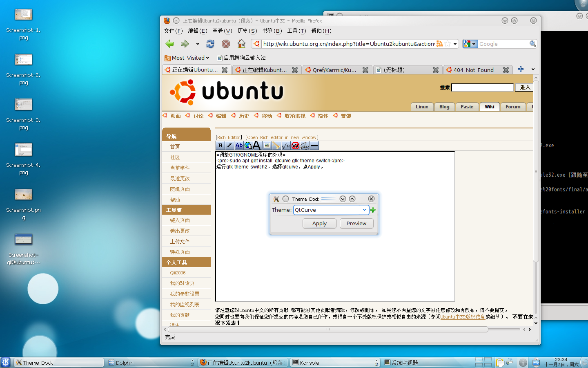Click search magnifier in Google search box
588x368 pixels.
532,44
